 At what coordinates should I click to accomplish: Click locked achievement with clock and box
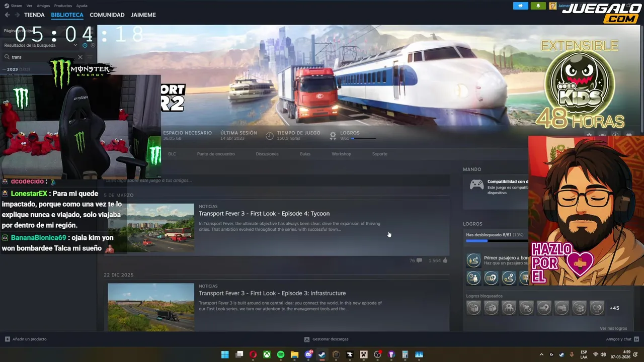473,308
